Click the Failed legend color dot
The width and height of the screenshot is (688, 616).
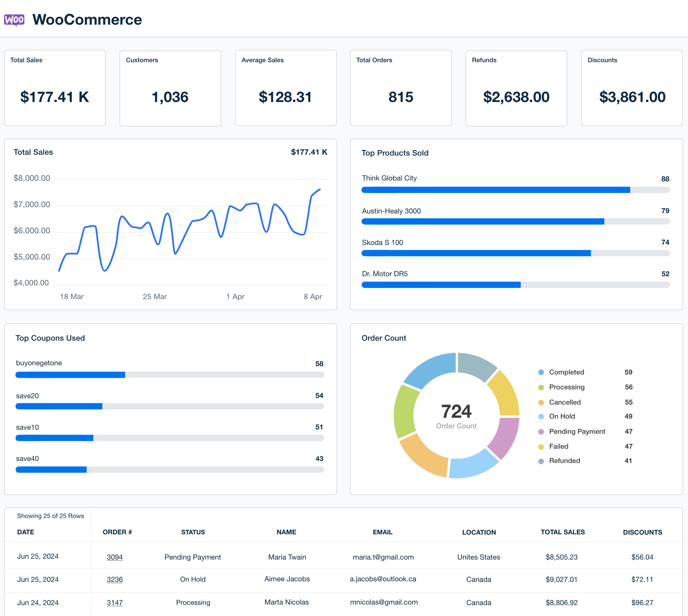542,446
